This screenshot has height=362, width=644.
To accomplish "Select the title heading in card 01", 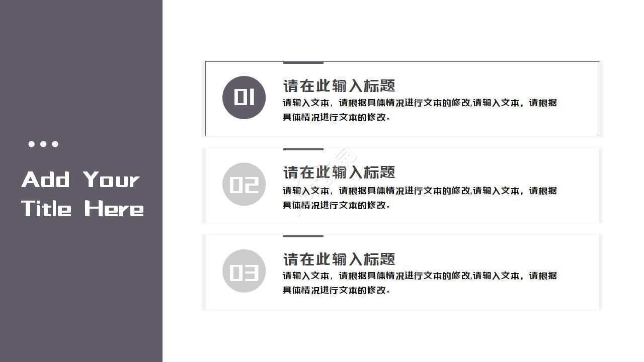I will 339,86.
